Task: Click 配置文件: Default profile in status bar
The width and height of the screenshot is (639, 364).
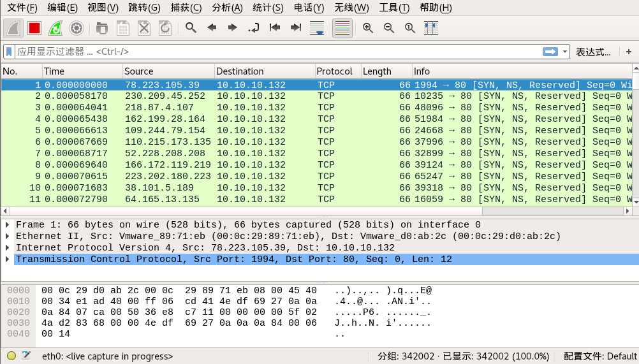Action: pos(600,356)
